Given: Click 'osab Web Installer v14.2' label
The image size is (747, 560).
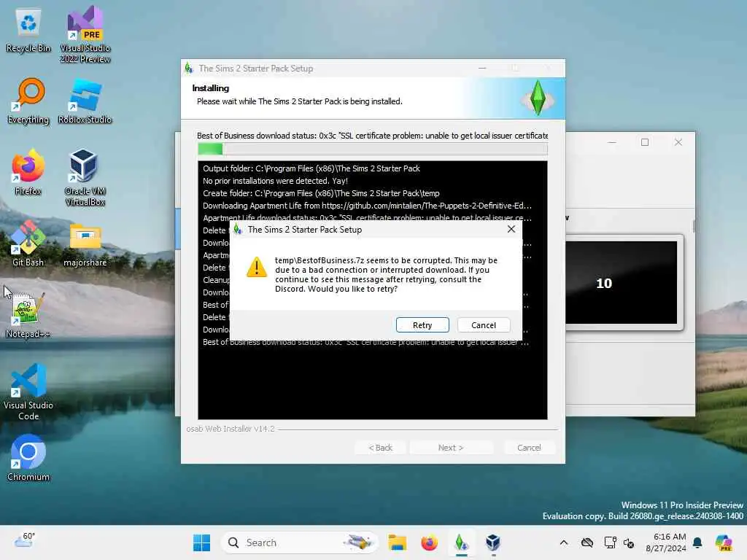Looking at the screenshot, I should (230, 429).
